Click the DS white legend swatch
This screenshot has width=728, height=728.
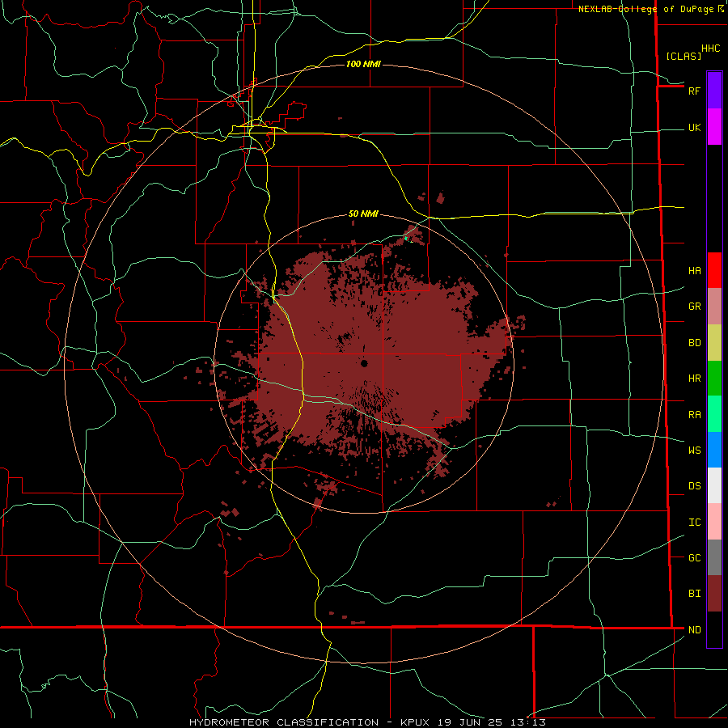click(714, 485)
